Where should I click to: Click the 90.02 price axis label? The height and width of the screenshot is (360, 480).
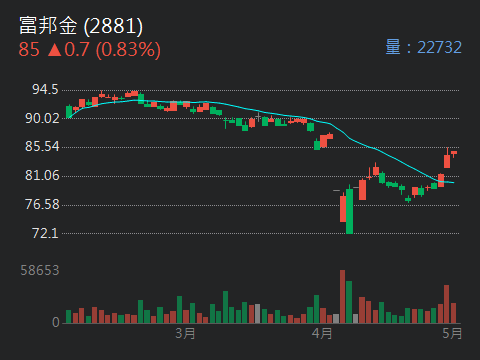click(42, 118)
